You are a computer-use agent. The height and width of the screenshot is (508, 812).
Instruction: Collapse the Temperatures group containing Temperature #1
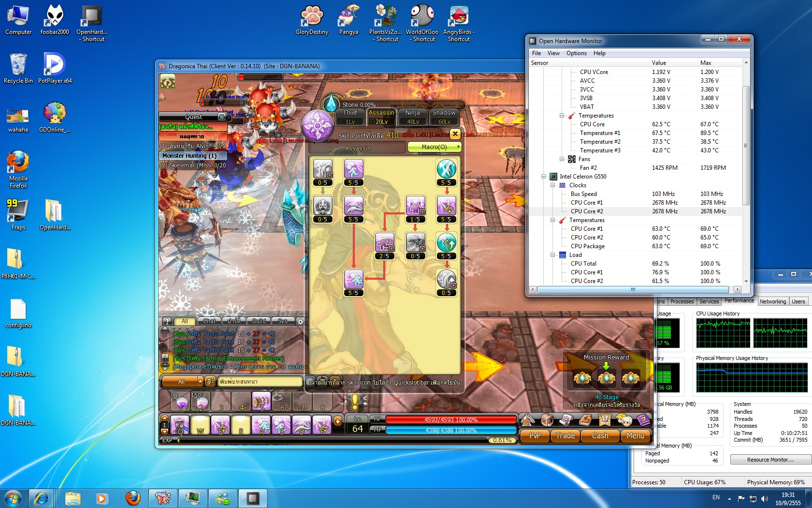tap(562, 116)
